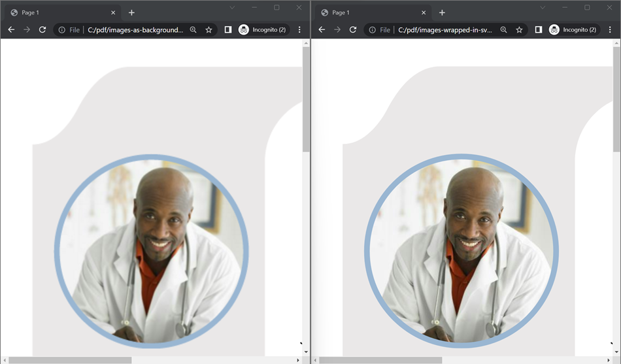Click the site info icon in left window
Image resolution: width=621 pixels, height=364 pixels.
[x=62, y=29]
